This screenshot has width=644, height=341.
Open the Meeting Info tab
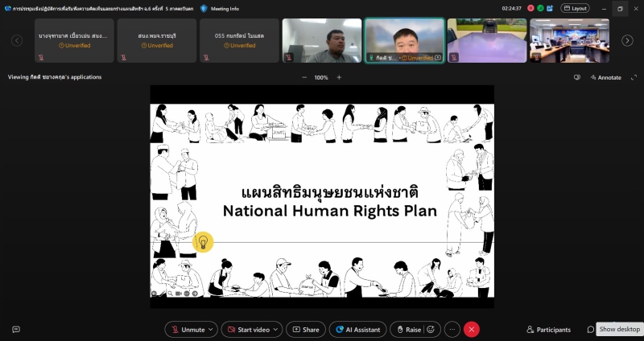pyautogui.click(x=223, y=9)
